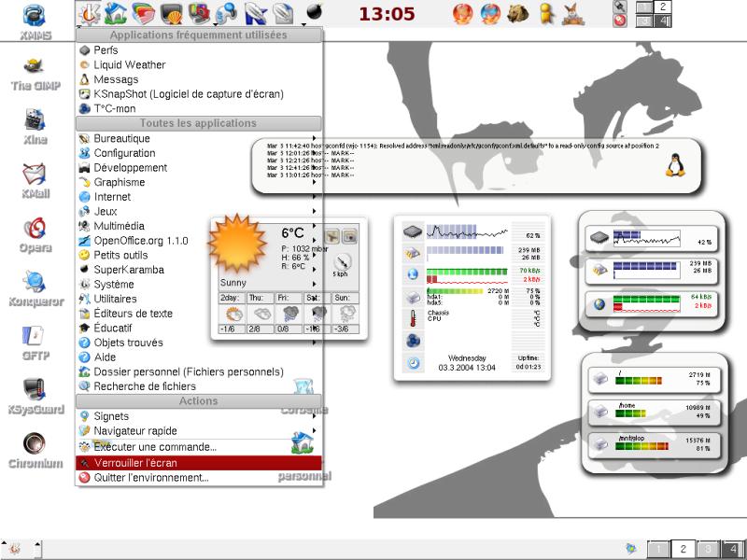Open SuperKaramba from the menu
The image size is (747, 560).
tap(199, 270)
